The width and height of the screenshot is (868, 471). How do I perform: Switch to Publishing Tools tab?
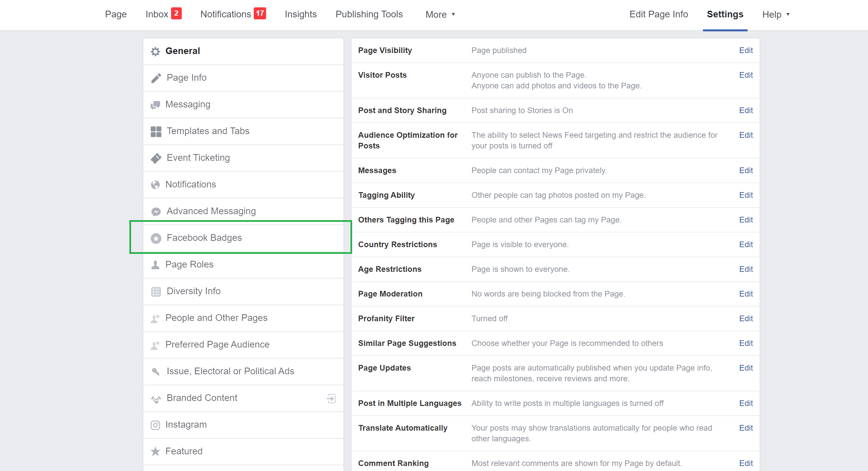(x=369, y=14)
